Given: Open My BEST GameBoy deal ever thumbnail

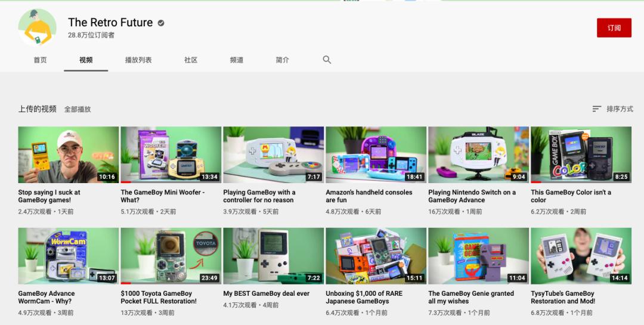Looking at the screenshot, I should tap(274, 256).
